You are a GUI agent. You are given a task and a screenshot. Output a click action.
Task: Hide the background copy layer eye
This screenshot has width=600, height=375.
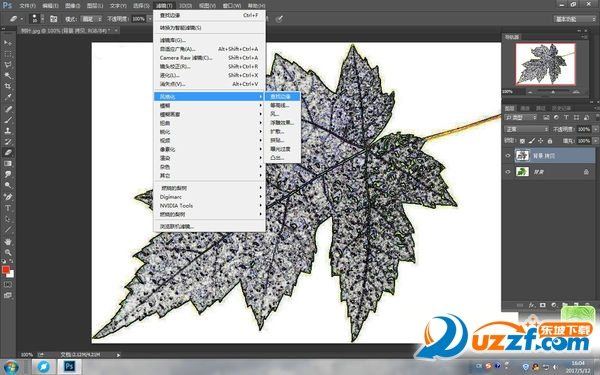pos(508,156)
